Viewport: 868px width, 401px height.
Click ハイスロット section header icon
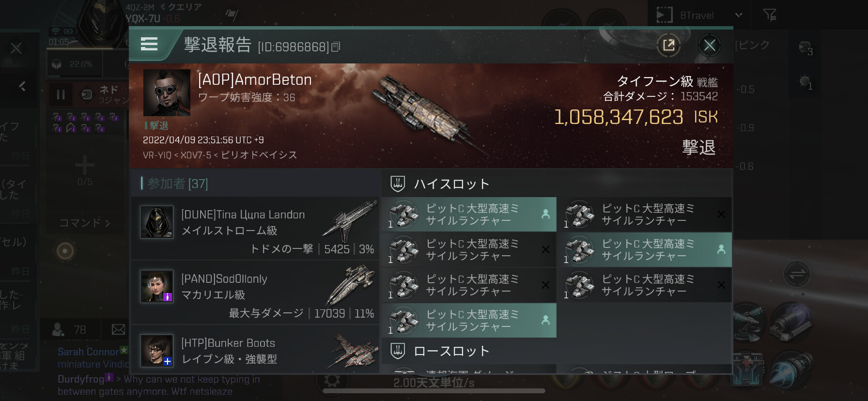(398, 184)
